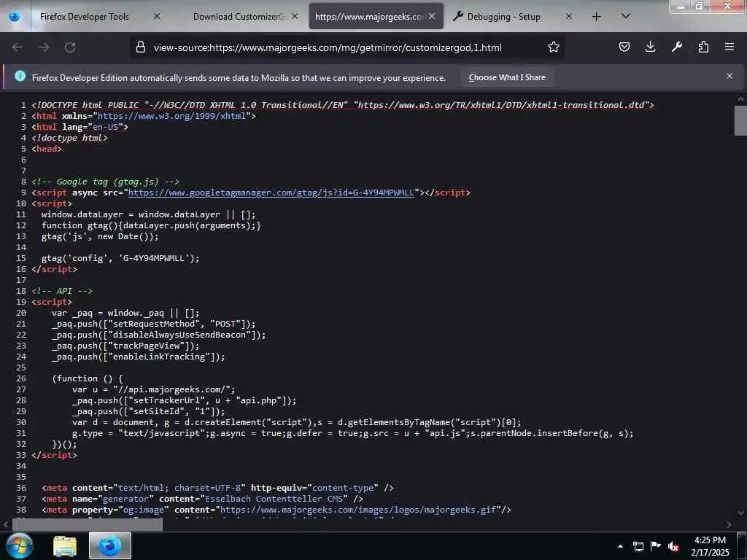Click the '<head>' tag on line 5

pos(46,149)
